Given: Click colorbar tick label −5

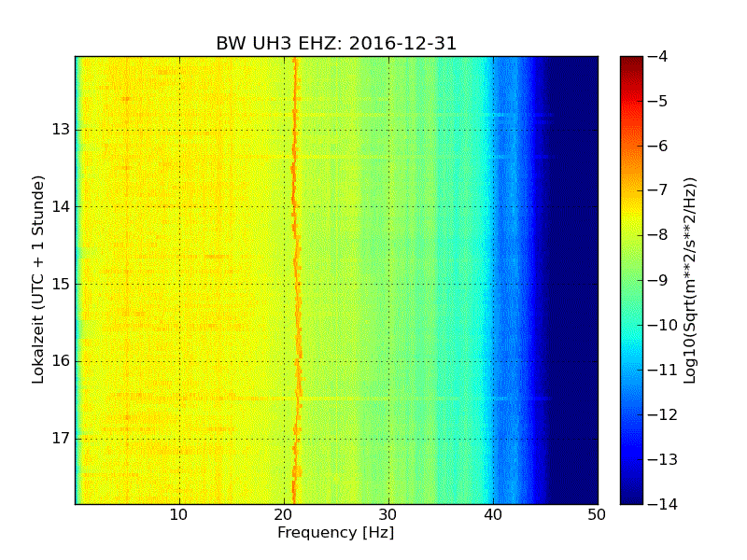Looking at the screenshot, I should tap(658, 101).
